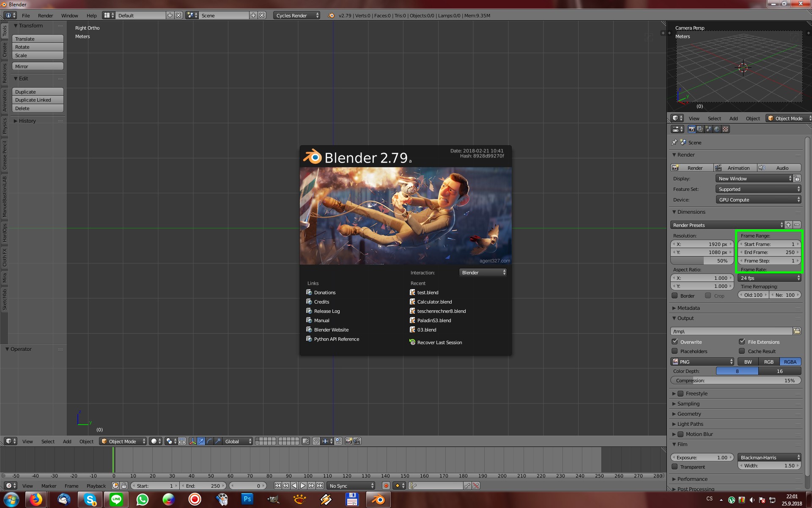This screenshot has height=508, width=812.
Task: Enable the Placeholders checkbox
Action: 675,351
